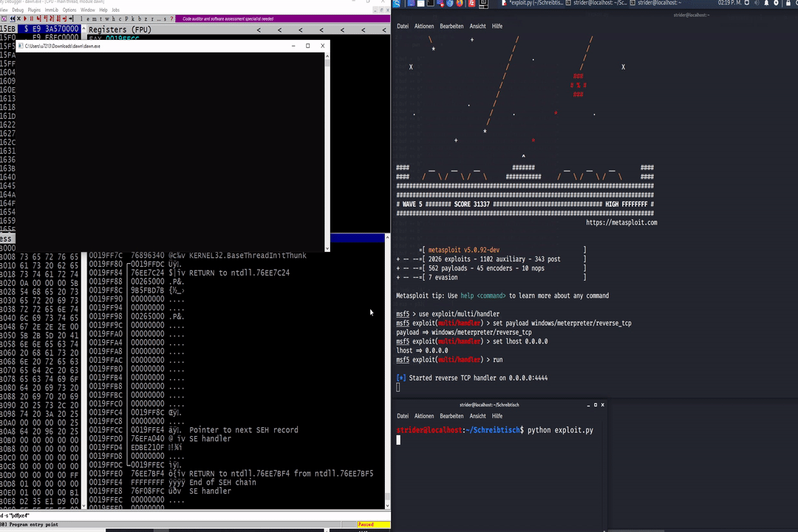Click 'KERNEL32.BaseThreadInitThunk' in the stack pane
Viewport: 798px width, 532px height.
tap(248, 256)
